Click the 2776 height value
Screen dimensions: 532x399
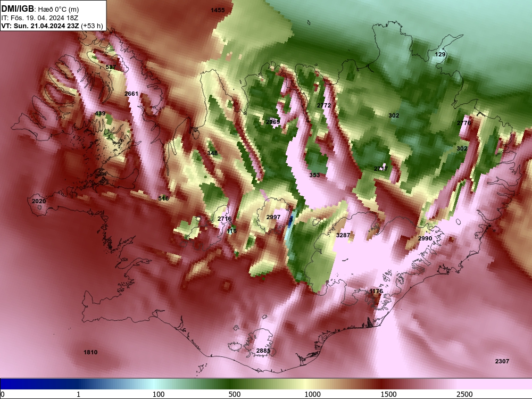coord(464,123)
